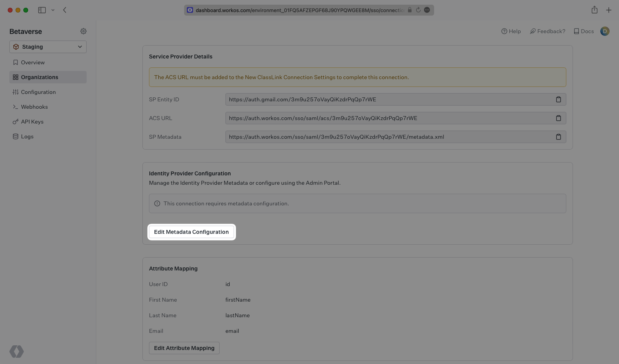The width and height of the screenshot is (619, 364).
Task: Expand the Staging environment dropdown
Action: (48, 47)
